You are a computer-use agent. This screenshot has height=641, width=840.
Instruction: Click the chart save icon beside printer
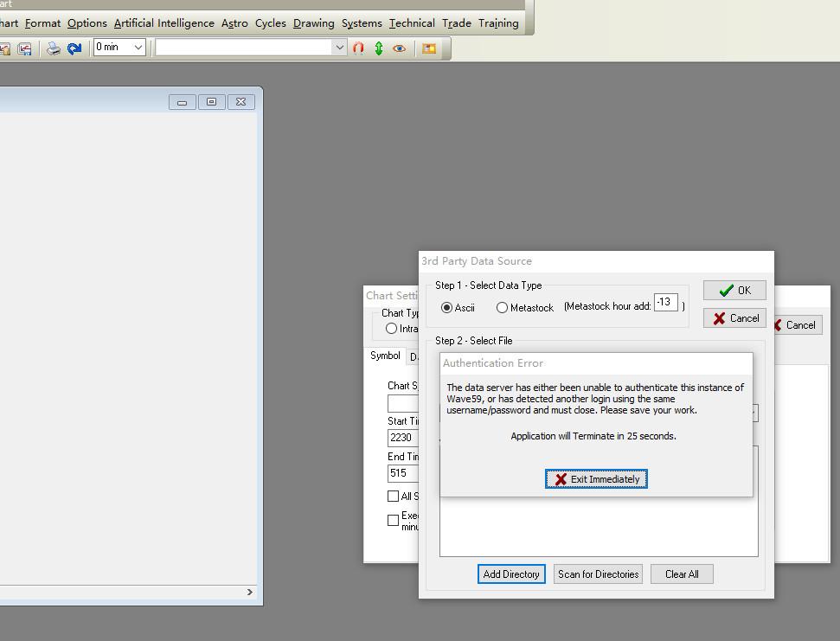pyautogui.click(x=24, y=48)
